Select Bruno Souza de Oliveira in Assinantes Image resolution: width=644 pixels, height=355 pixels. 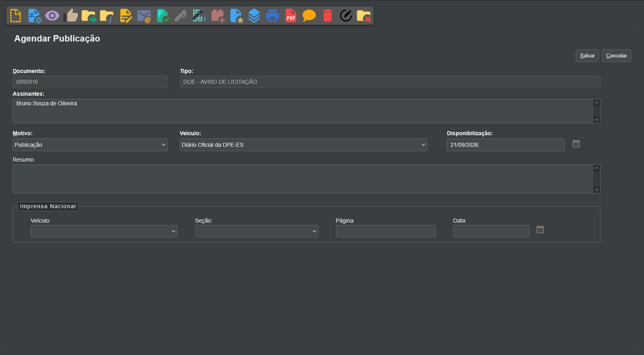tap(47, 103)
